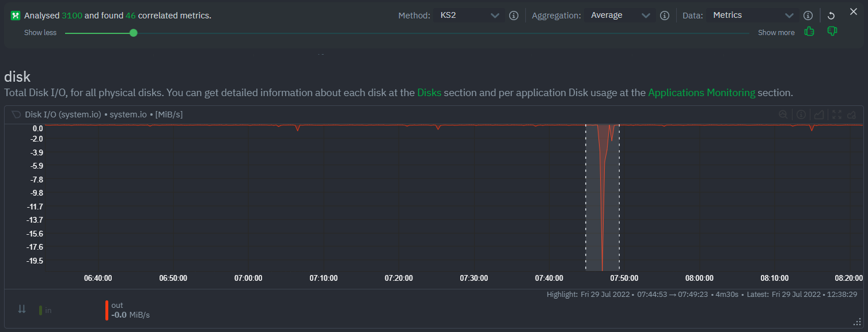Open info for the Aggregation setting
The height and width of the screenshot is (332, 868).
tap(664, 16)
